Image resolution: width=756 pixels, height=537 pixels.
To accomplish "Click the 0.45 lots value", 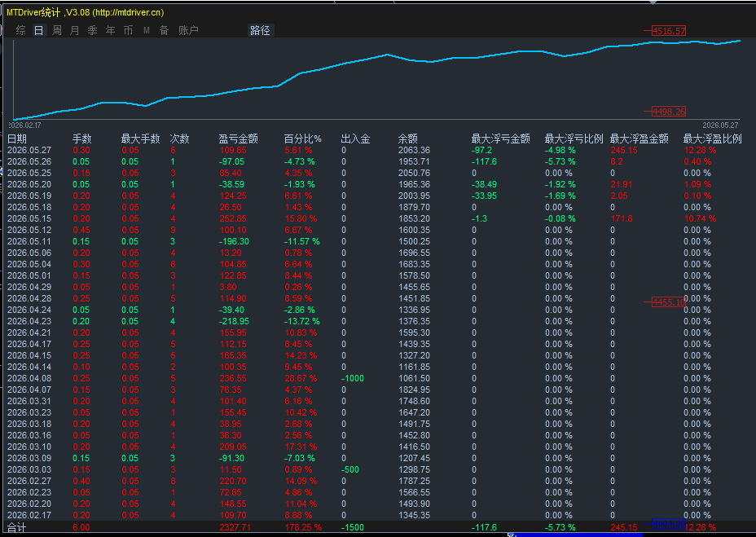I will [81, 230].
